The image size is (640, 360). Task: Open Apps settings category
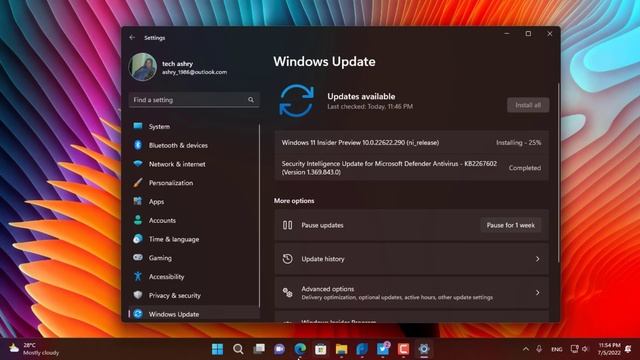tap(194, 202)
